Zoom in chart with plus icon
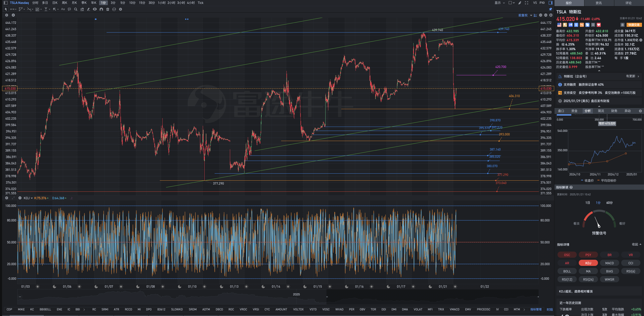The image size is (644, 316). [x=551, y=15]
